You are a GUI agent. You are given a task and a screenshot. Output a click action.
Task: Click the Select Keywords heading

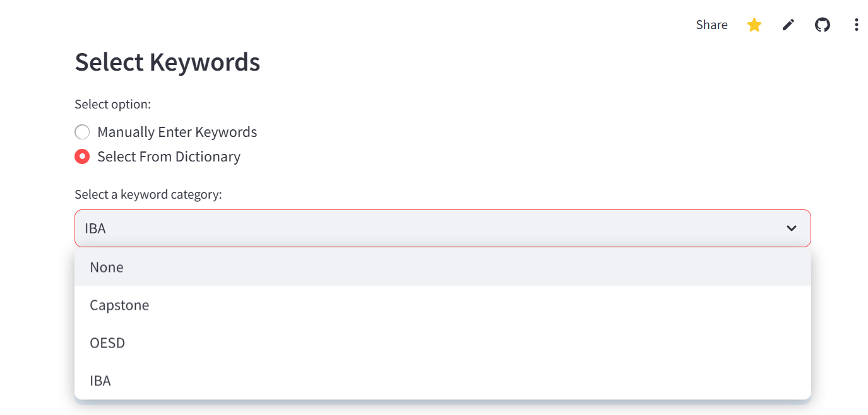click(167, 62)
